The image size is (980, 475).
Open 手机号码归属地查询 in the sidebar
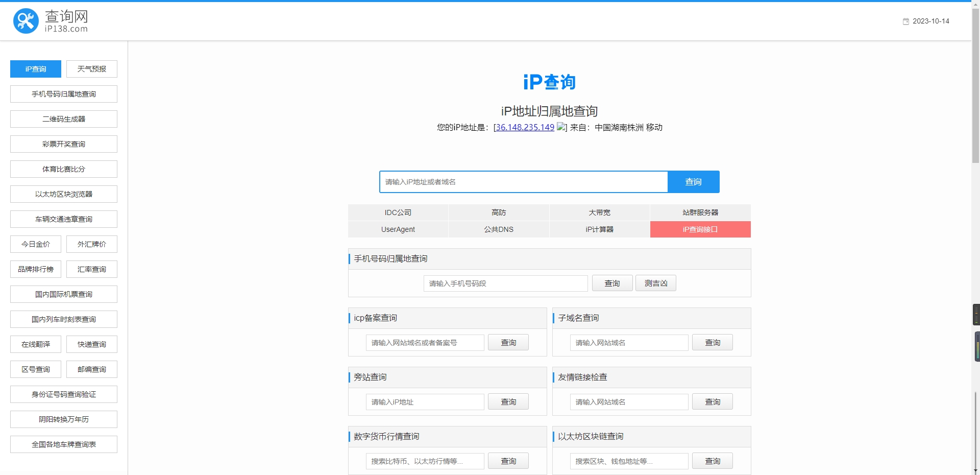coord(64,94)
